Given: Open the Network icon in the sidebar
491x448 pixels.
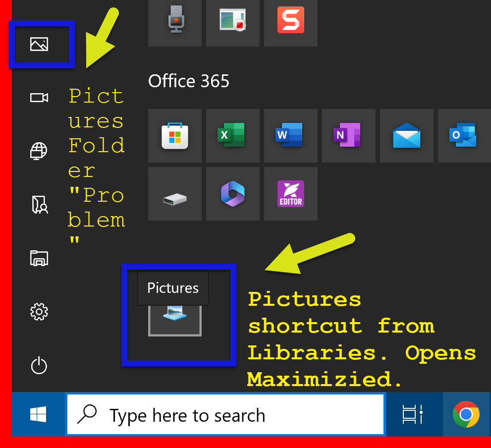Looking at the screenshot, I should point(39,151).
